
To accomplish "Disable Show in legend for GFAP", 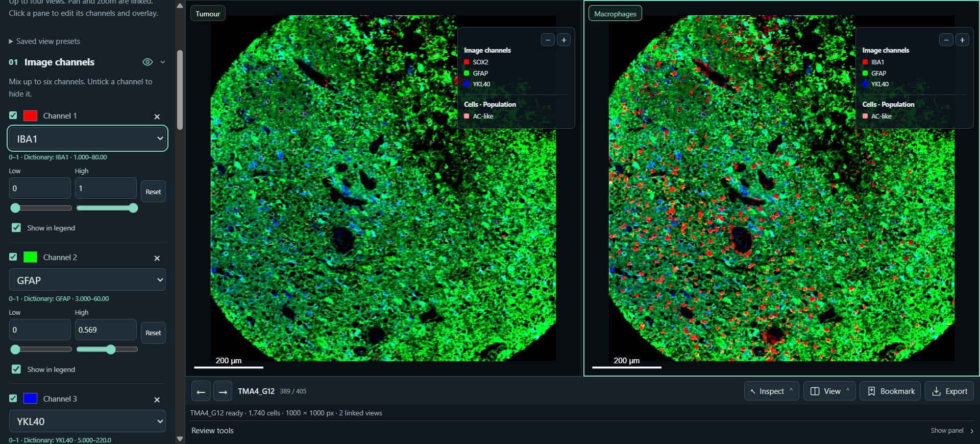I will [16, 369].
